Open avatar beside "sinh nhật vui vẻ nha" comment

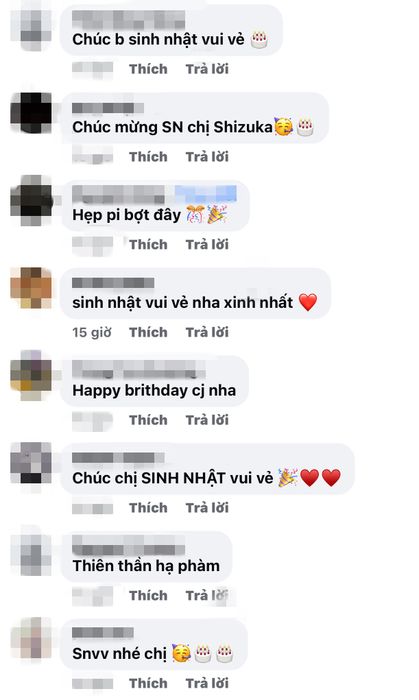31,288
